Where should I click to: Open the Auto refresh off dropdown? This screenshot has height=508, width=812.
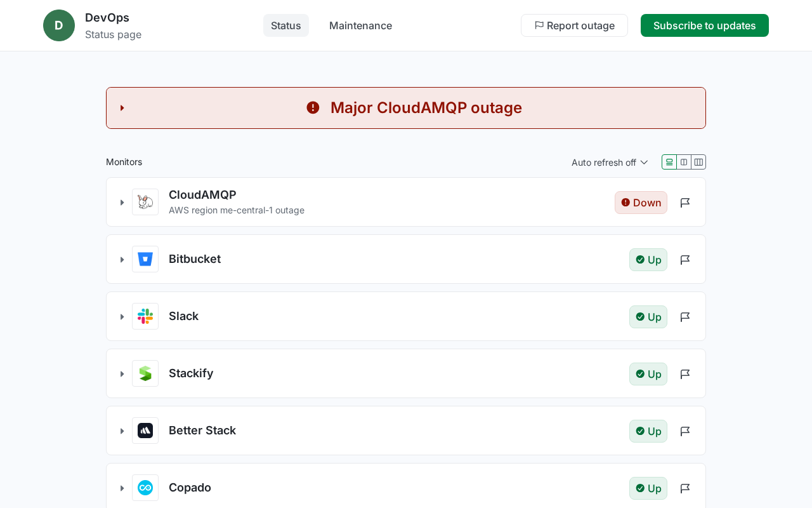pos(610,163)
